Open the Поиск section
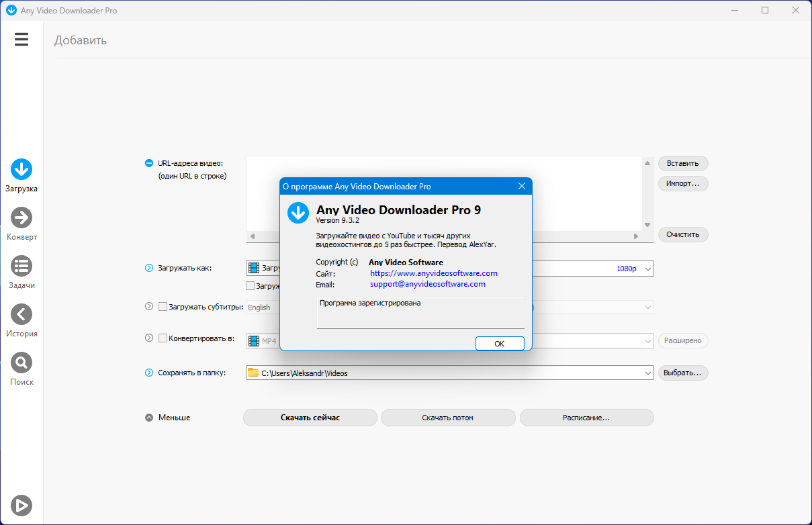 pos(21,369)
